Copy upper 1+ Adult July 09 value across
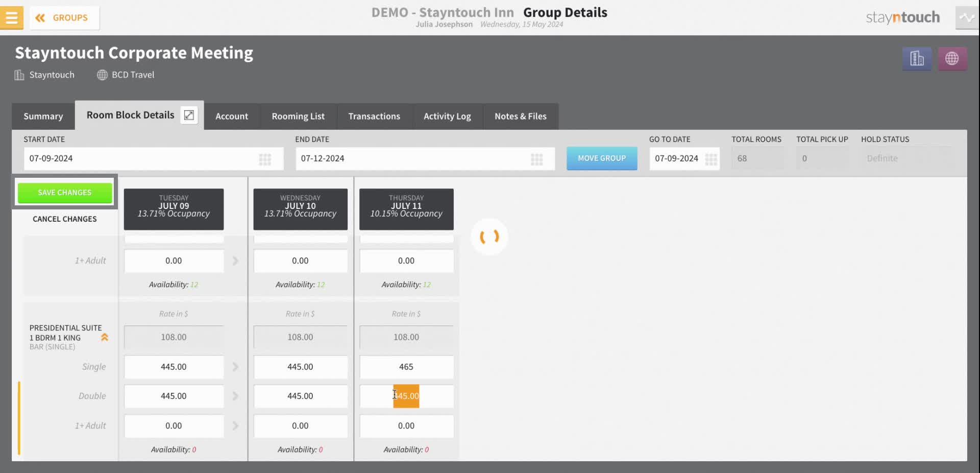The image size is (980, 473). tap(235, 261)
